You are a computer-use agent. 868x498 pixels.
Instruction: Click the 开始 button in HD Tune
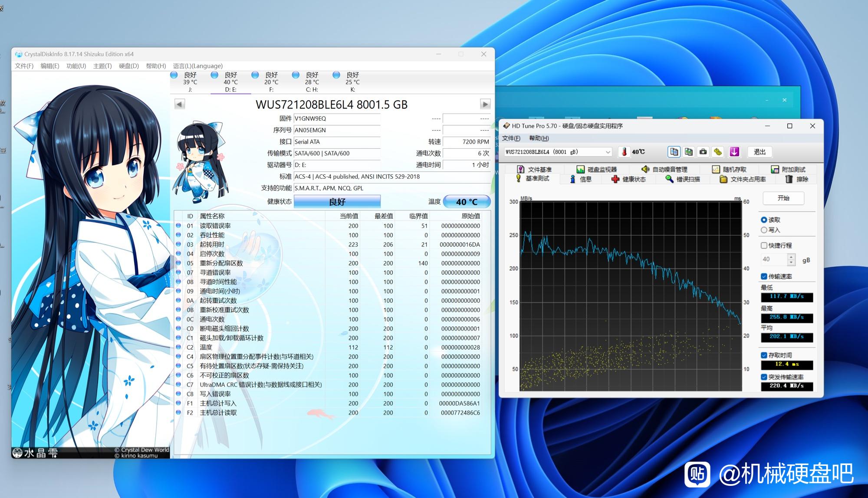click(783, 198)
